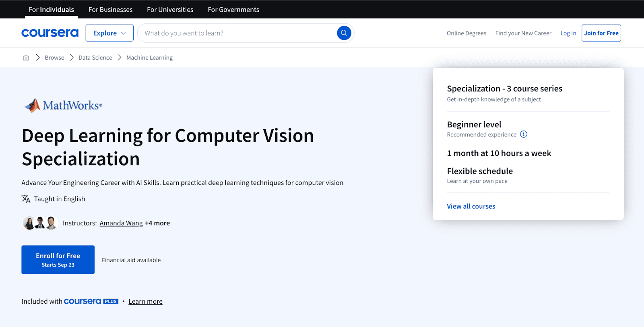The width and height of the screenshot is (644, 327).
Task: Show the +4 more instructors
Action: pos(157,223)
